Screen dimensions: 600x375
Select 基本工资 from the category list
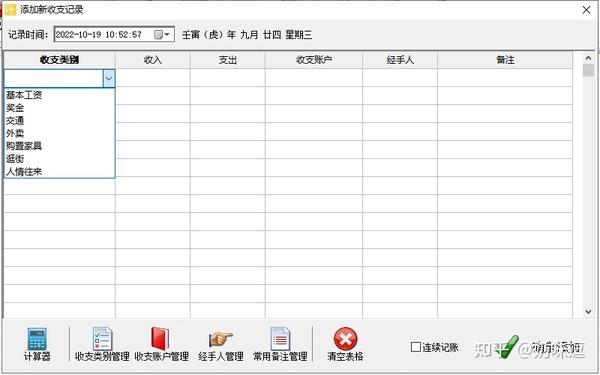pos(59,95)
